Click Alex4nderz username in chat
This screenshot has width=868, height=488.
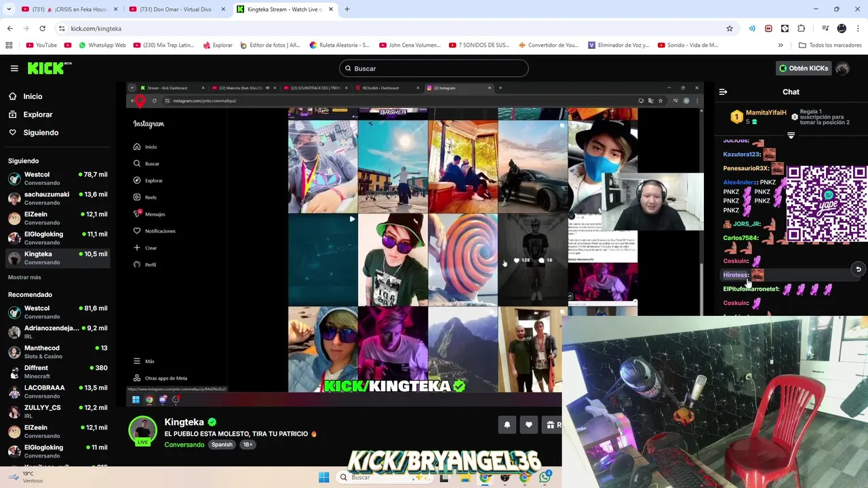740,182
